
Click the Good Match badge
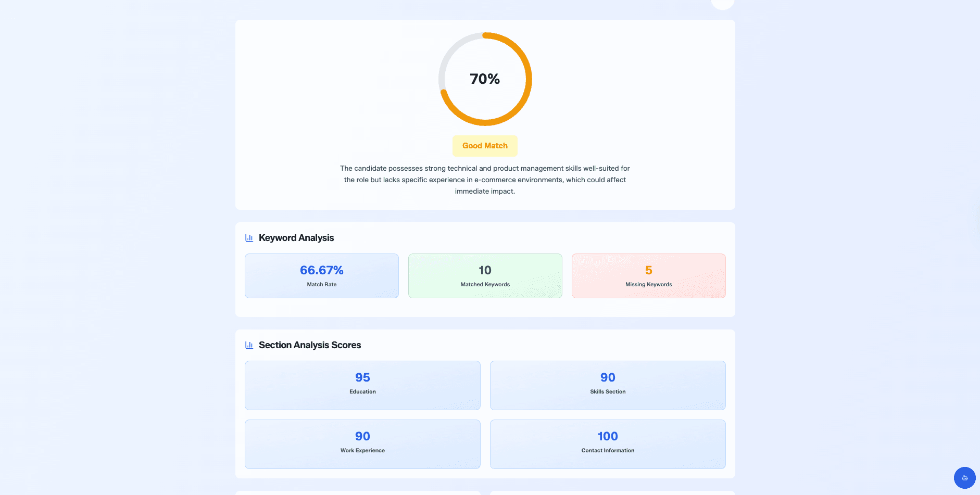tap(485, 146)
